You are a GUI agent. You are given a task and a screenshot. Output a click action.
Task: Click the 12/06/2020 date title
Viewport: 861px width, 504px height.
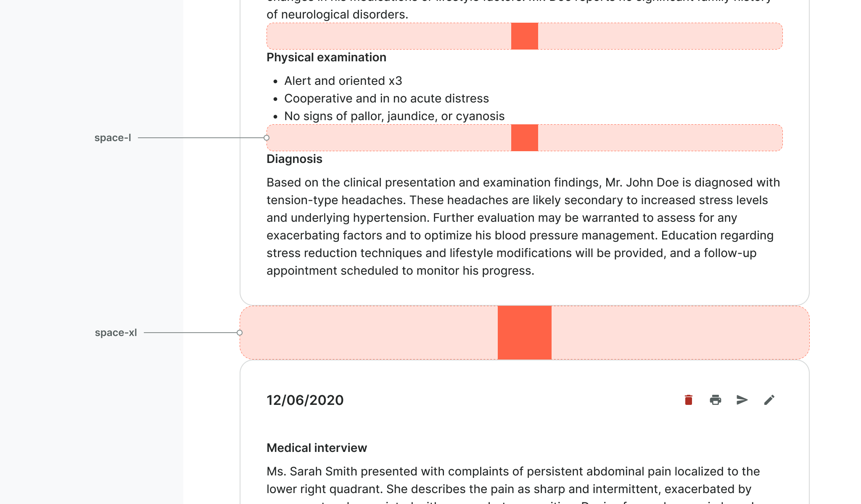click(x=305, y=400)
